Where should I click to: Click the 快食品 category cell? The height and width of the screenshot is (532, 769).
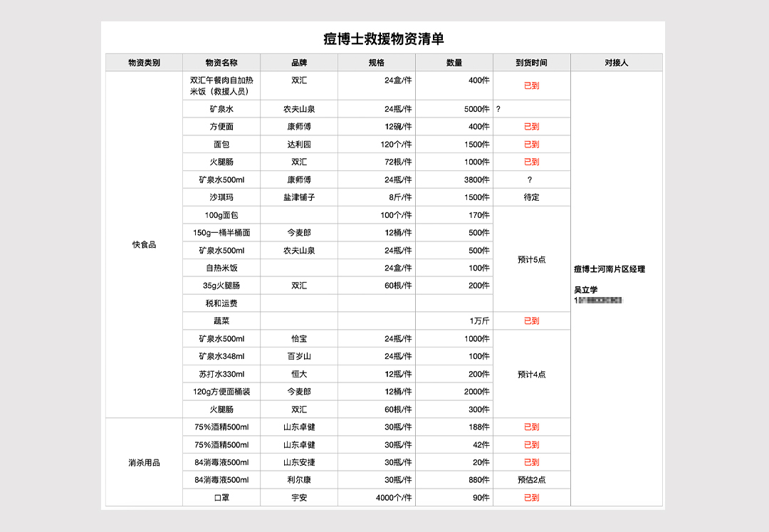pos(144,244)
